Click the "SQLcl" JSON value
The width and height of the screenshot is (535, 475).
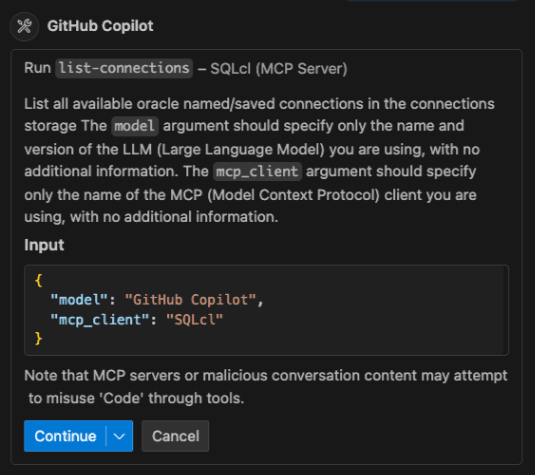[x=194, y=320]
